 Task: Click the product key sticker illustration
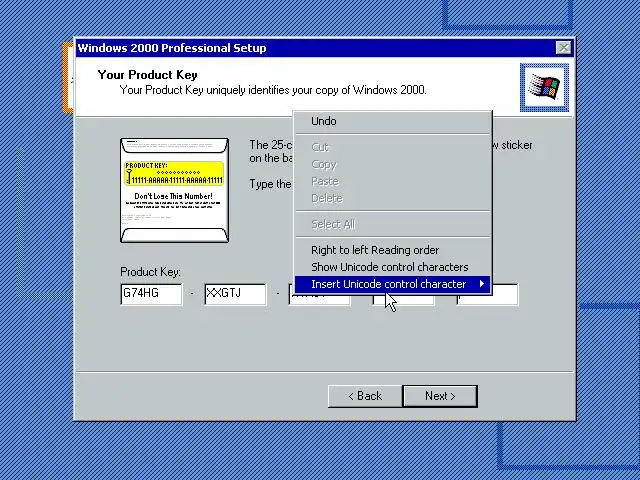click(x=174, y=190)
